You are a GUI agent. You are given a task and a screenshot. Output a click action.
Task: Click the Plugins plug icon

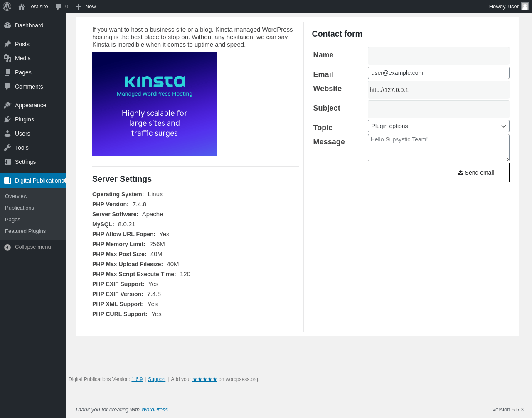(x=7, y=119)
